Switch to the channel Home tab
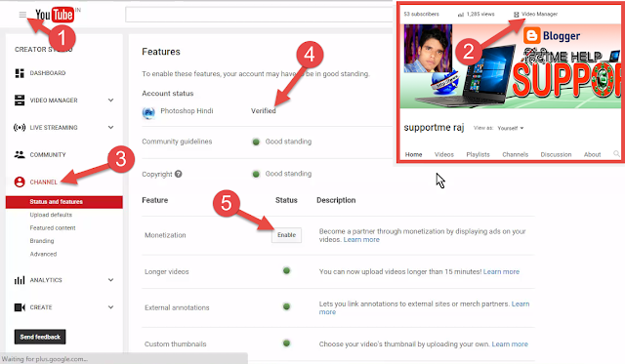The height and width of the screenshot is (364, 625). click(x=414, y=154)
